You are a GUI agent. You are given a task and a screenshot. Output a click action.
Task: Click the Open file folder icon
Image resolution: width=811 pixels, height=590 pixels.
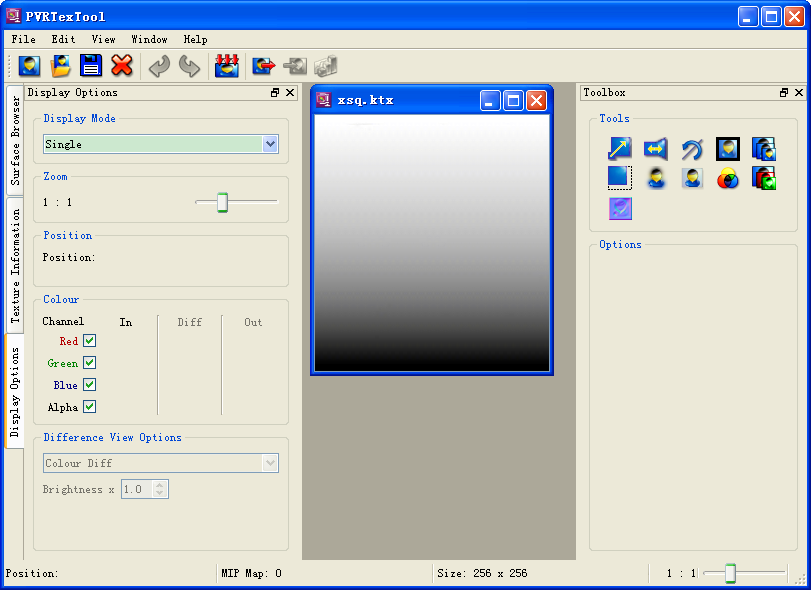click(x=61, y=66)
